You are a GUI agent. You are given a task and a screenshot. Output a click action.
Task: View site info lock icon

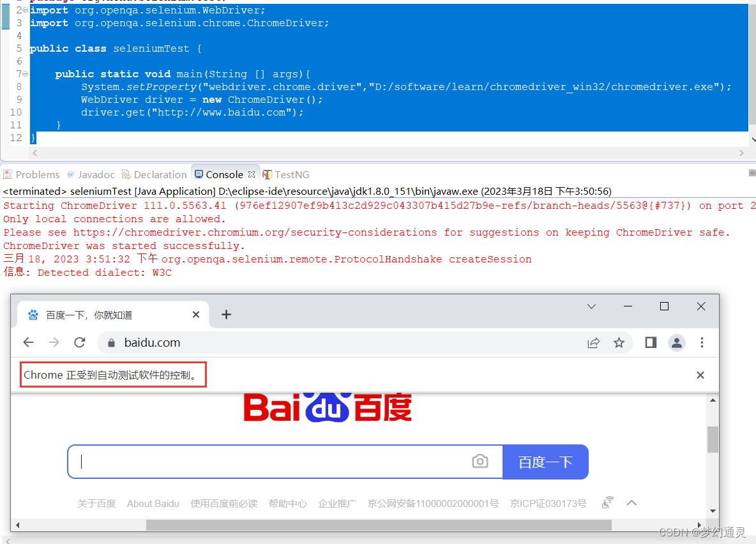[111, 343]
